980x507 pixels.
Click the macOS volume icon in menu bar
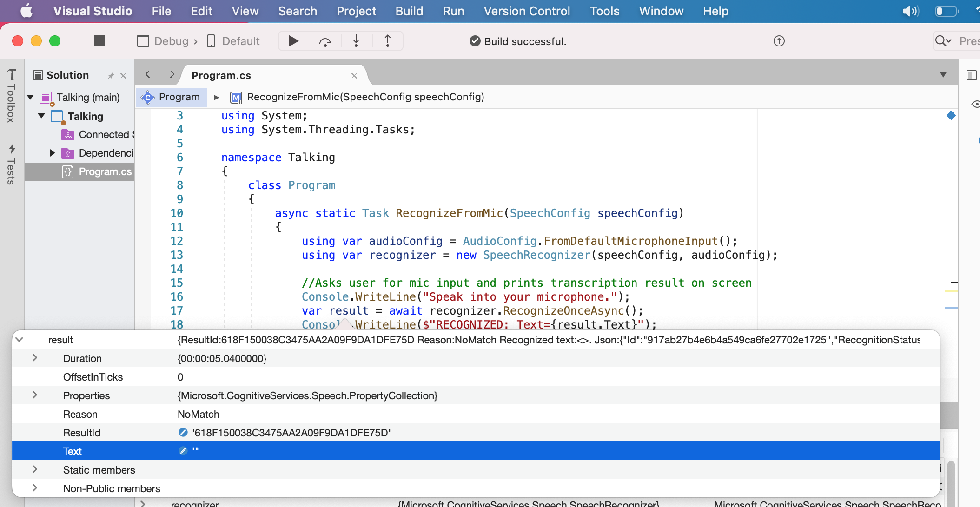point(910,11)
